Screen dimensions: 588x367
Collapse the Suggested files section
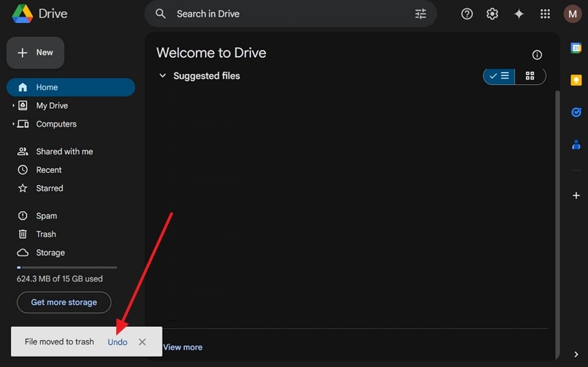point(163,76)
